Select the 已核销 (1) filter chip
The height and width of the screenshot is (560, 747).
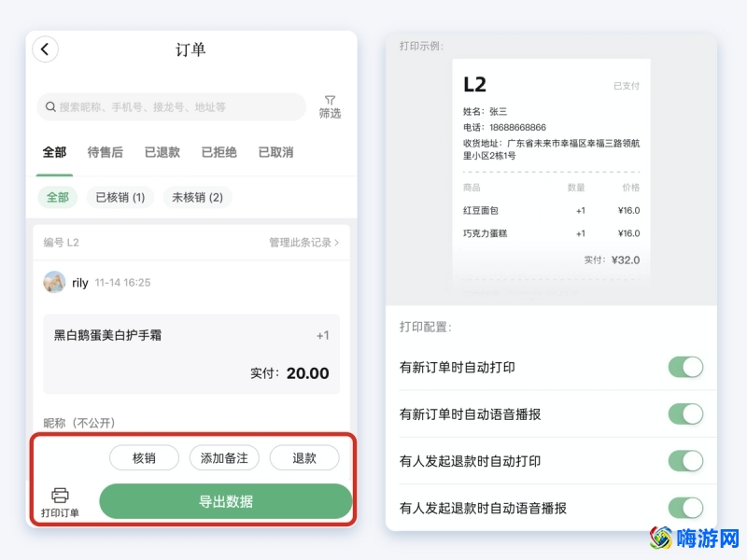pos(120,197)
